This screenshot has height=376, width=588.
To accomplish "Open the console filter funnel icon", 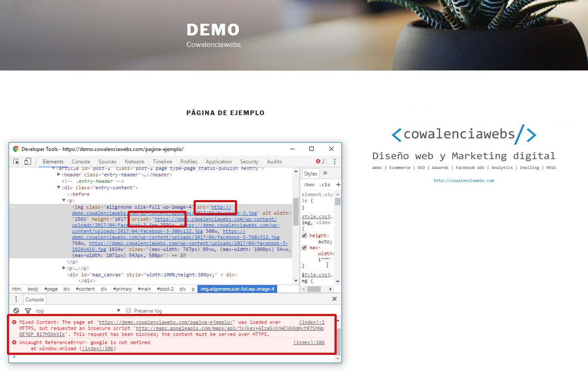I will coord(28,310).
